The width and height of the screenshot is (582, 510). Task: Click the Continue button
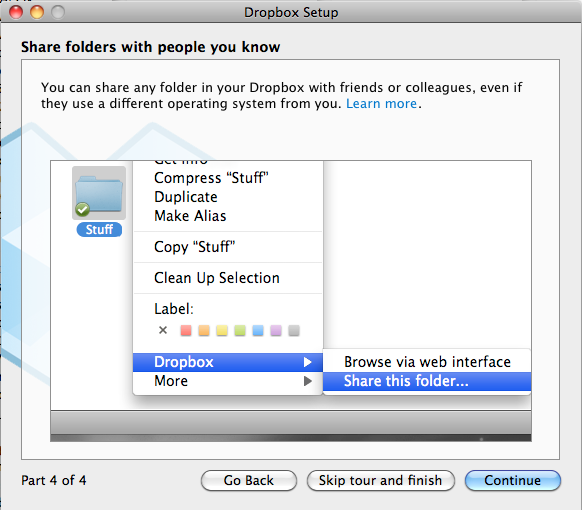[x=513, y=480]
